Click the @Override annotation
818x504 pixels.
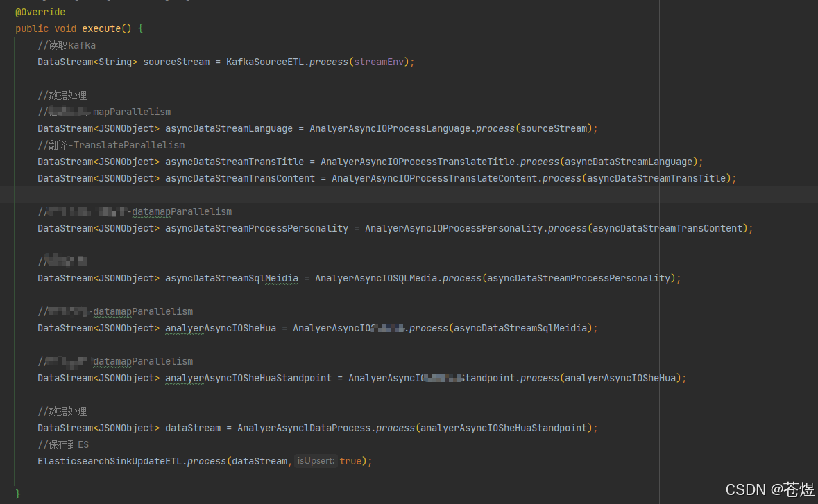pos(40,12)
